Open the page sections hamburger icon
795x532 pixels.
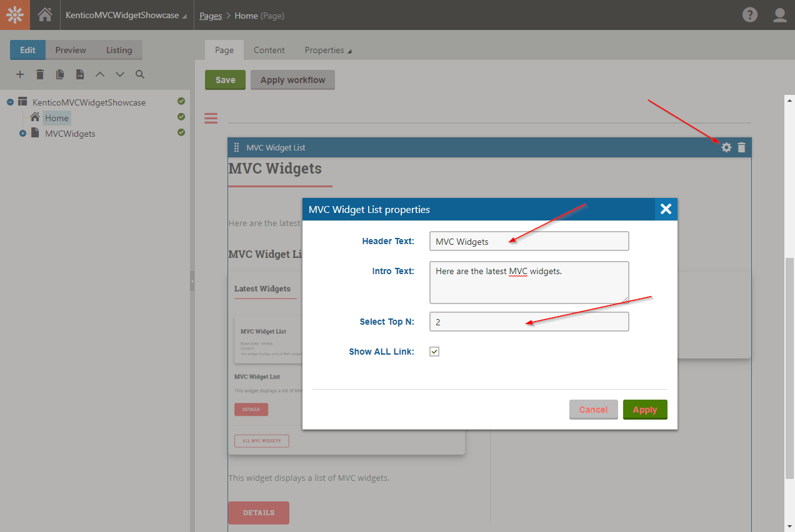(211, 117)
